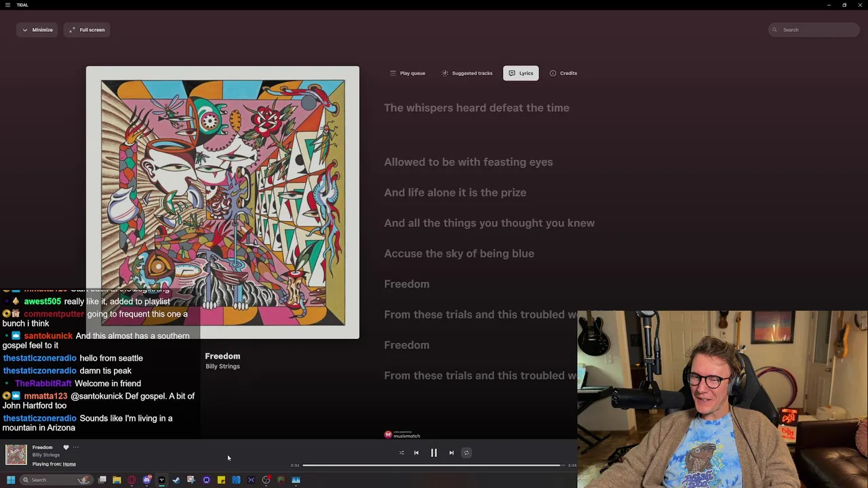Screen dimensions: 868x488
Task: Open the Play queue tab
Action: [408, 73]
